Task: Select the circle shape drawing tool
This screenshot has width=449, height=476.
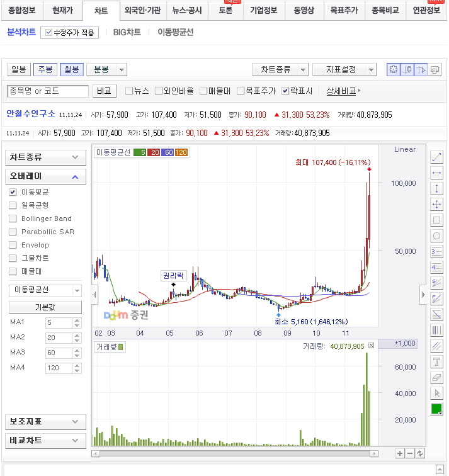Action: click(437, 235)
